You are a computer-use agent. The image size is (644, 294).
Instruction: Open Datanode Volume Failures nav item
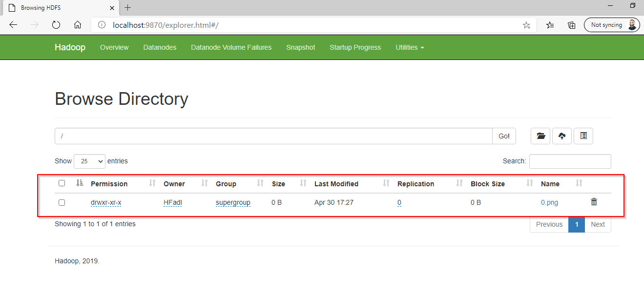click(x=231, y=47)
